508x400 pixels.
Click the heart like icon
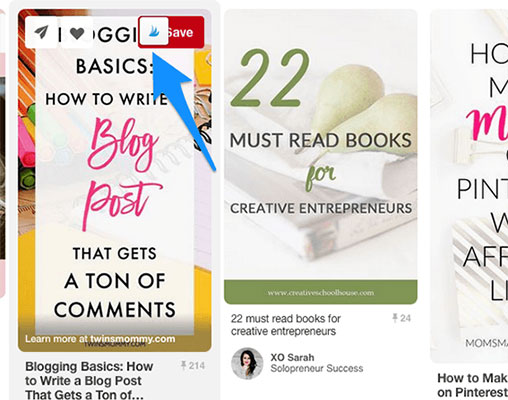coord(77,33)
